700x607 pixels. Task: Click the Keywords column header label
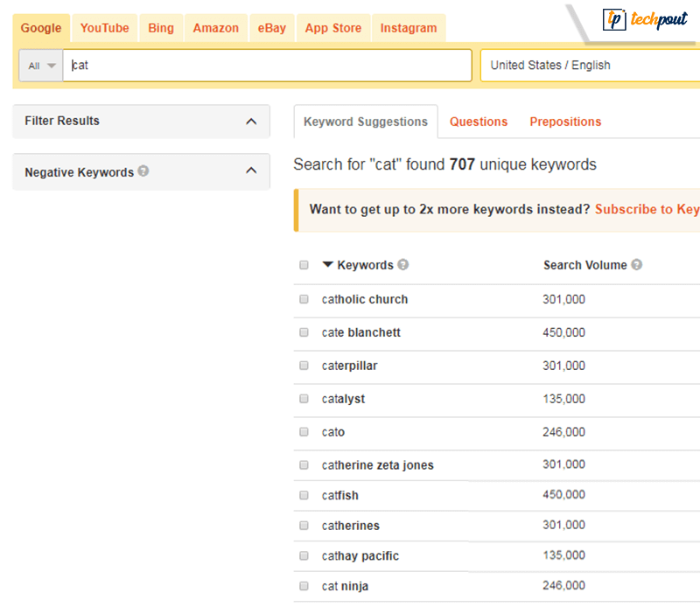(365, 265)
